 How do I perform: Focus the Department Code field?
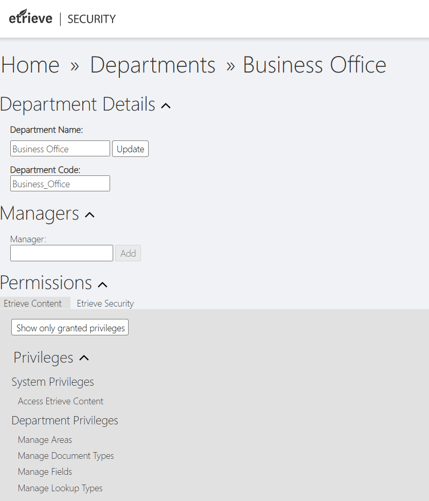pos(60,183)
